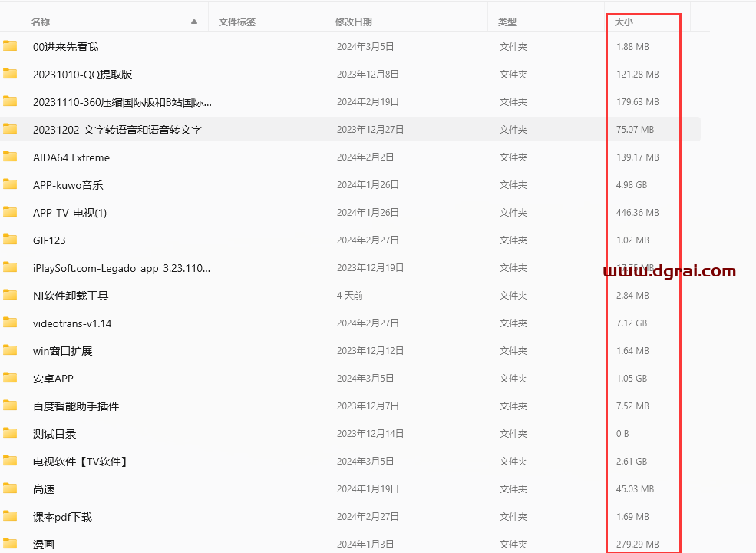The height and width of the screenshot is (553, 756).
Task: Click the folder icon next to 漫画
Action: click(10, 544)
